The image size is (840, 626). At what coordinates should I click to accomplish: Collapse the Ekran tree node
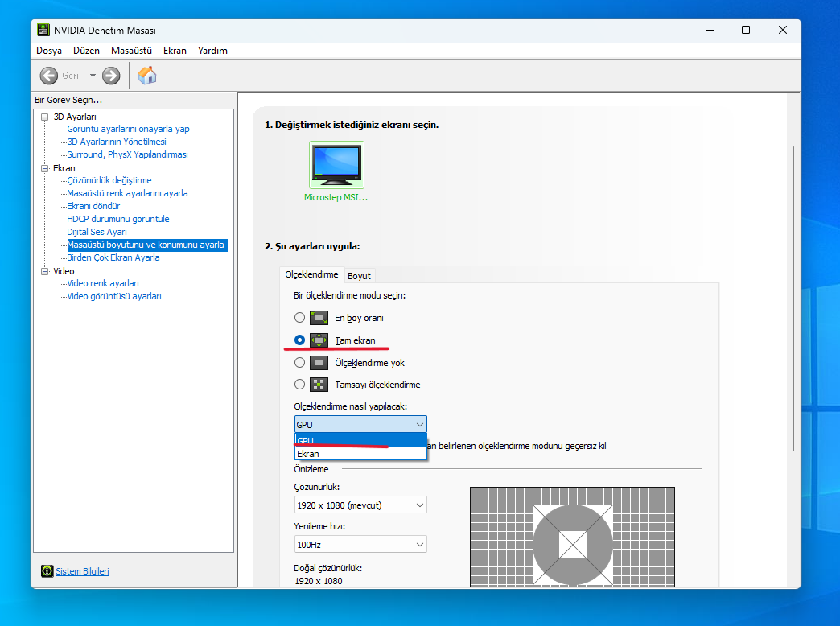pos(45,168)
